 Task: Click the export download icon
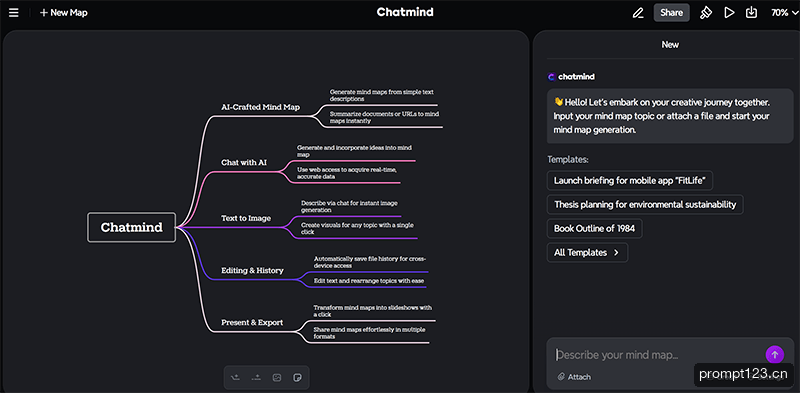(x=751, y=13)
